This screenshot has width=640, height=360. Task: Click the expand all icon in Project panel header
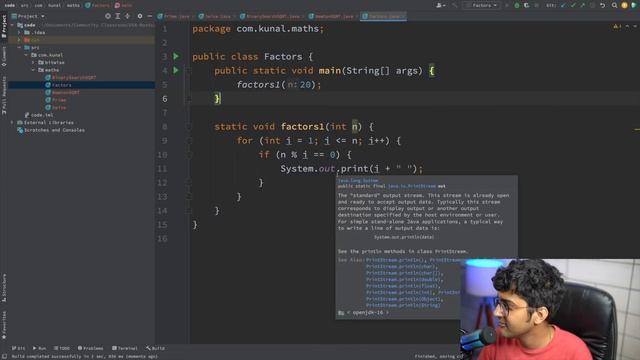click(118, 16)
